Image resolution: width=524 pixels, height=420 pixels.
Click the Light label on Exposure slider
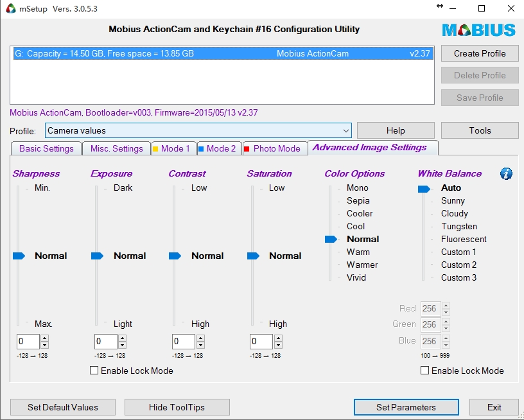coord(123,324)
